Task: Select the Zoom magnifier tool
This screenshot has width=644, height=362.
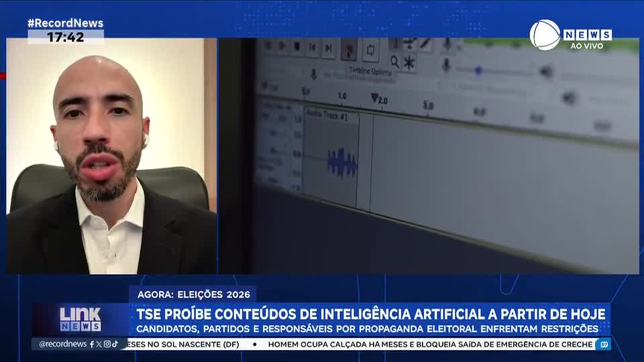Action: click(x=394, y=62)
